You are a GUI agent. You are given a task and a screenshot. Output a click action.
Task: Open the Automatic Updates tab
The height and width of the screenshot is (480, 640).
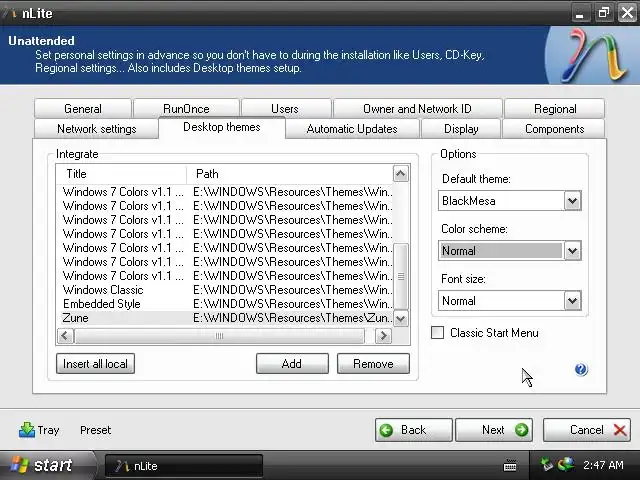coord(352,129)
